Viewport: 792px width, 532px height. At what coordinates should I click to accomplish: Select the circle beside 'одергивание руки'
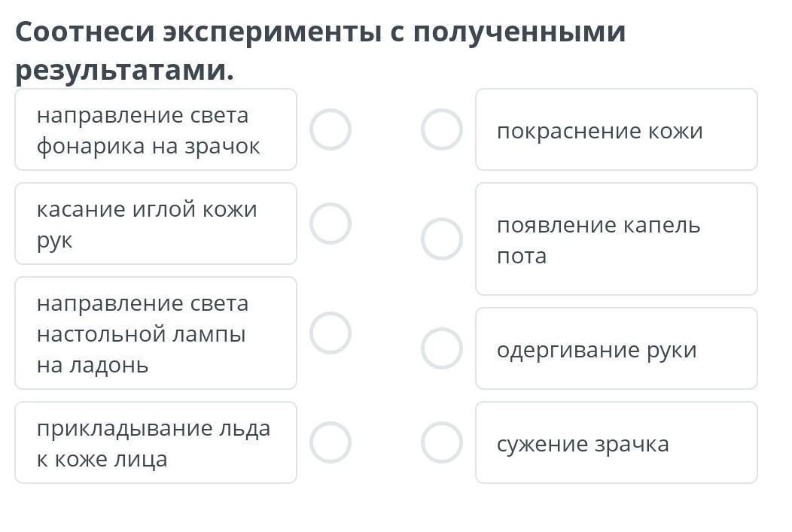coord(441,348)
